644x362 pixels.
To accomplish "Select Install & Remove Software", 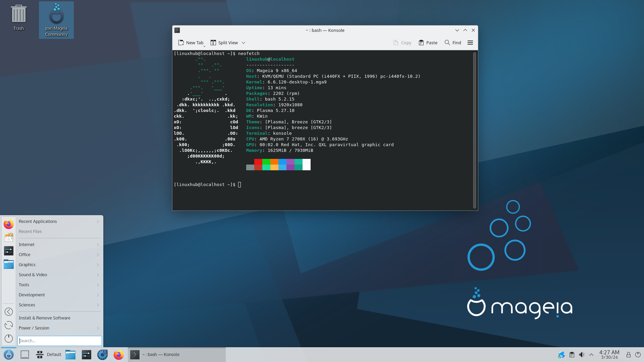I will click(x=59, y=318).
